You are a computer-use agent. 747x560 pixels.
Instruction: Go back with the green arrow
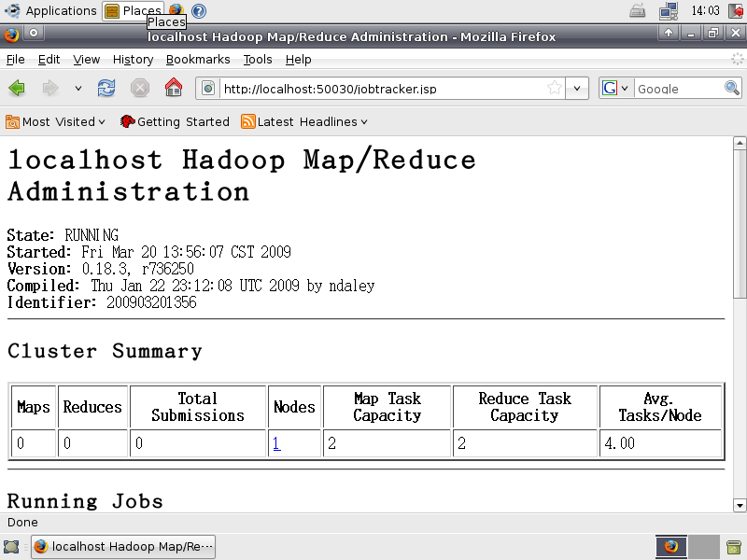(x=17, y=88)
